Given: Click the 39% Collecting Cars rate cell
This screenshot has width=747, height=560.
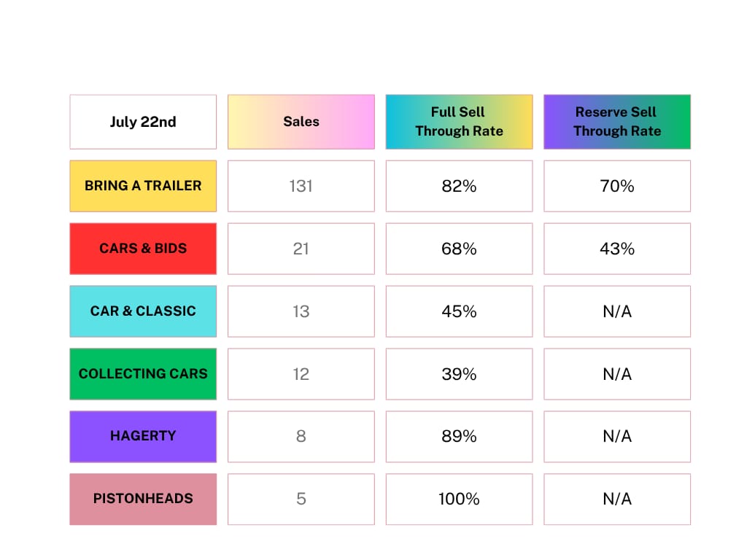Looking at the screenshot, I should [460, 374].
